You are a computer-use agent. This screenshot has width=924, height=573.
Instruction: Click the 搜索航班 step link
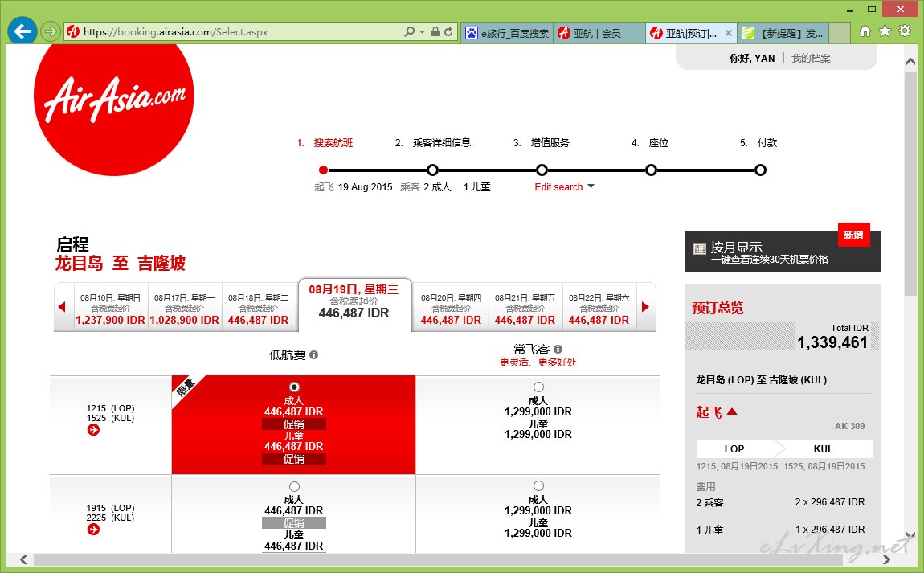[333, 143]
